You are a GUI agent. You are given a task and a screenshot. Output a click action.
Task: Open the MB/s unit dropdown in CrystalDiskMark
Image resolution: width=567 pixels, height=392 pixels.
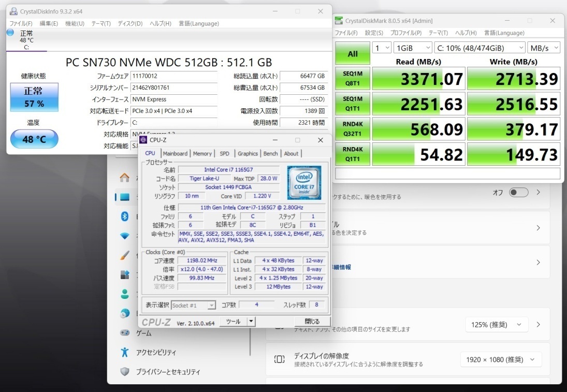544,48
